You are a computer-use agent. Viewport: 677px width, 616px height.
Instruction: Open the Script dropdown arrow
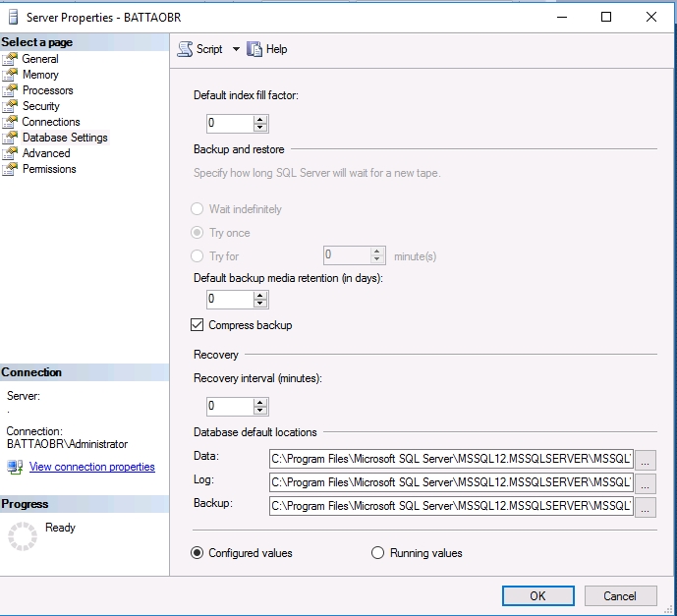coord(236,49)
